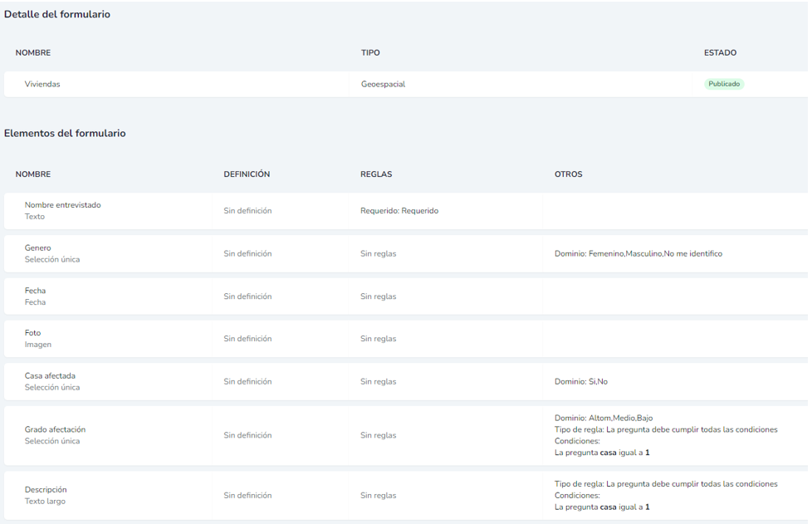Click the Dominio: Si,No text
The height and width of the screenshot is (524, 812).
(580, 382)
